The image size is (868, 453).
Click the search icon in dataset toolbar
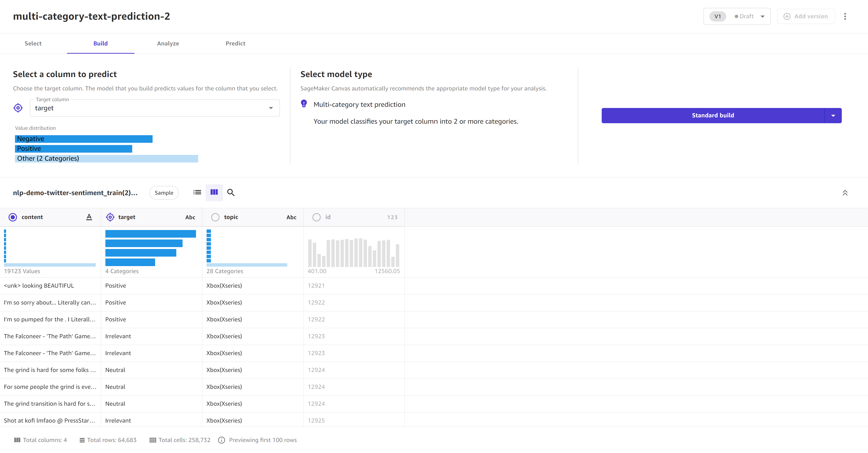tap(231, 192)
